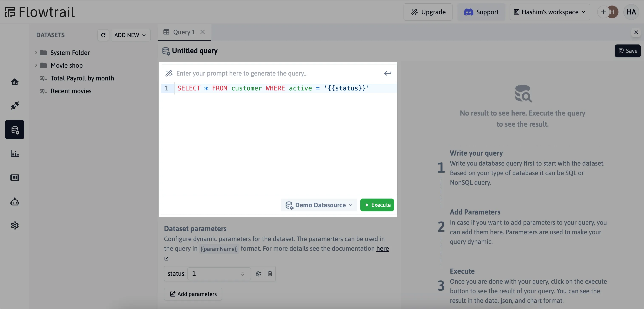Click the settings gear icon in sidebar
This screenshot has height=309, width=644.
pos(14,226)
